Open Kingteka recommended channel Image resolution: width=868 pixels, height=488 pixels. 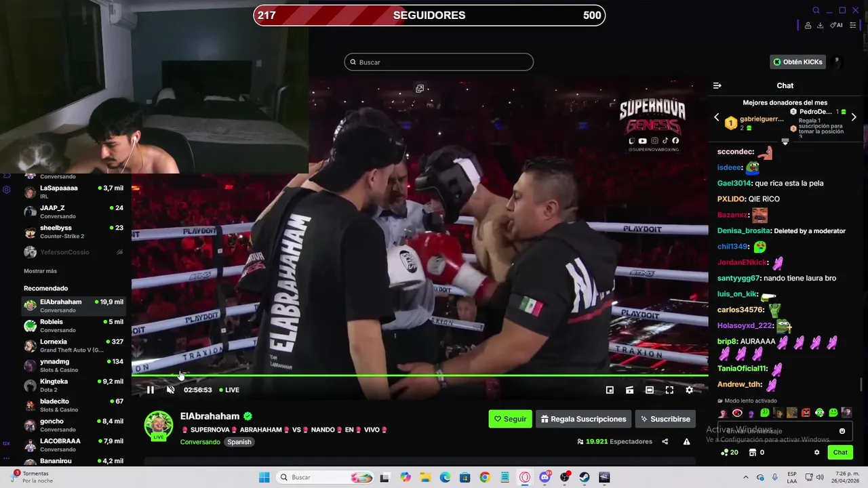tap(73, 386)
